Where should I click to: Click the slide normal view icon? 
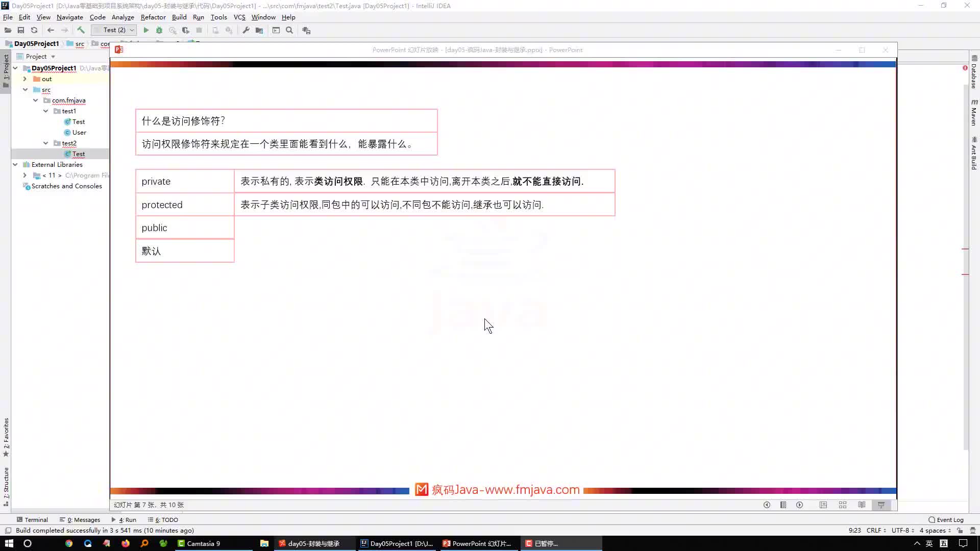pyautogui.click(x=823, y=505)
